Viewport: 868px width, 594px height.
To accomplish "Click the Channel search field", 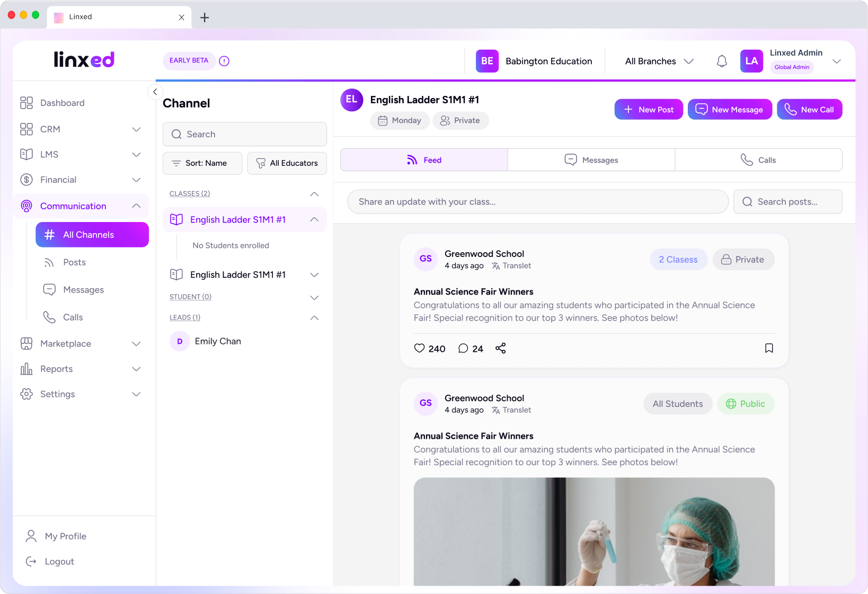I will point(245,135).
